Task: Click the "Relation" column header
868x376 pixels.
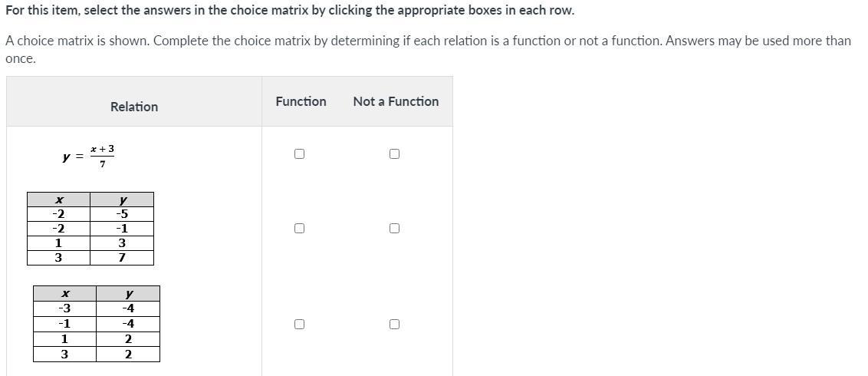Action: point(134,107)
